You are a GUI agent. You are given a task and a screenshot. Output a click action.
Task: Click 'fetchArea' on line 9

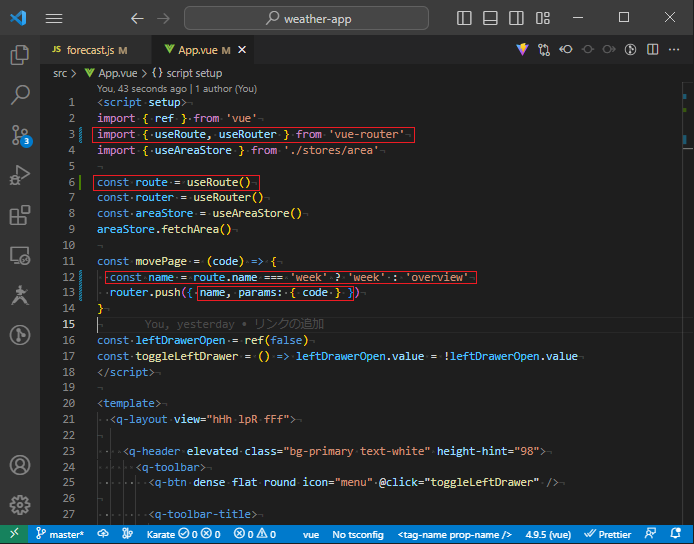(190, 229)
